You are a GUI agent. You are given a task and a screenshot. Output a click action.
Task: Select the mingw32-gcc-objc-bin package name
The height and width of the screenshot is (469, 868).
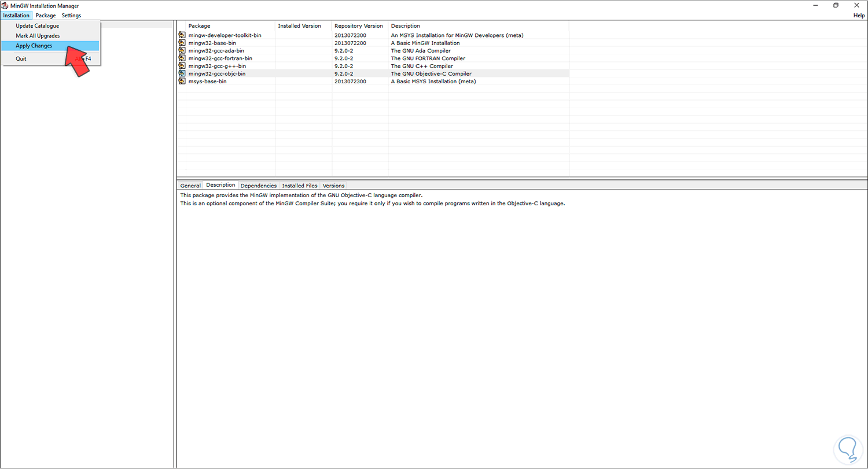[x=216, y=73]
